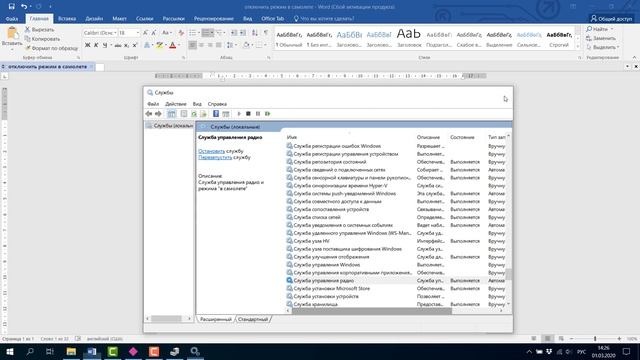Toggle superscript formatting
The image size is (640, 360).
tap(135, 45)
